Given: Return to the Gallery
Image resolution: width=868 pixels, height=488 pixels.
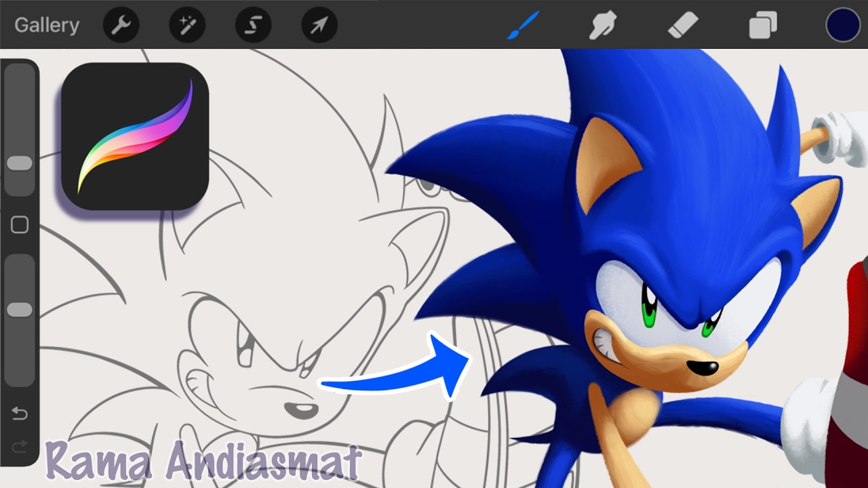Looking at the screenshot, I should tap(47, 25).
